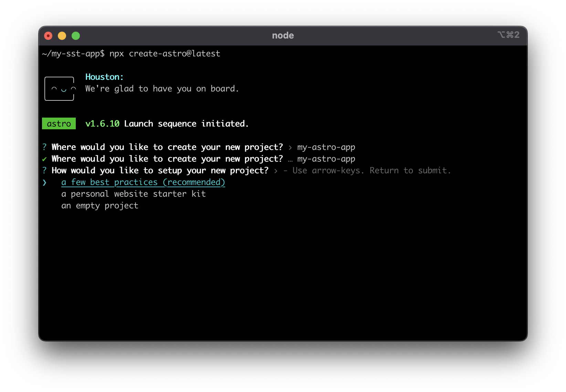Select 'a few best practices (recommended)' option
Screen dimensions: 566x392
tap(143, 182)
